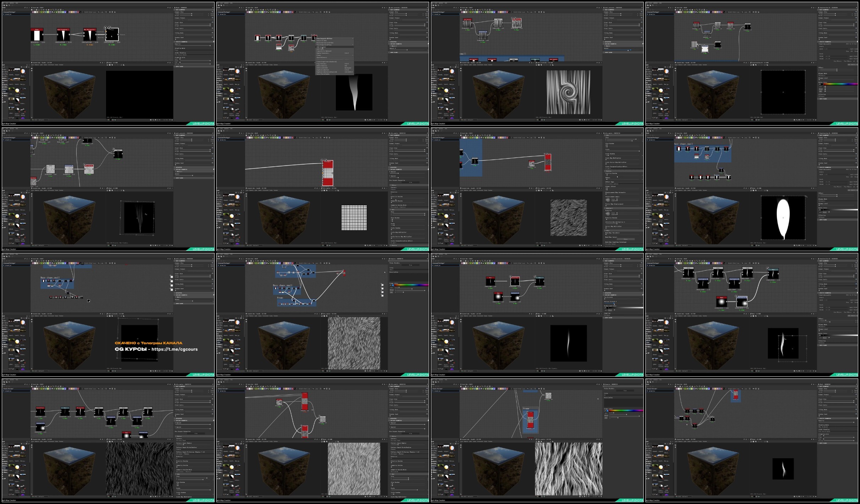860x504 pixels.
Task: Select white rectangle Shape node, top-left screenshot
Action: point(37,34)
